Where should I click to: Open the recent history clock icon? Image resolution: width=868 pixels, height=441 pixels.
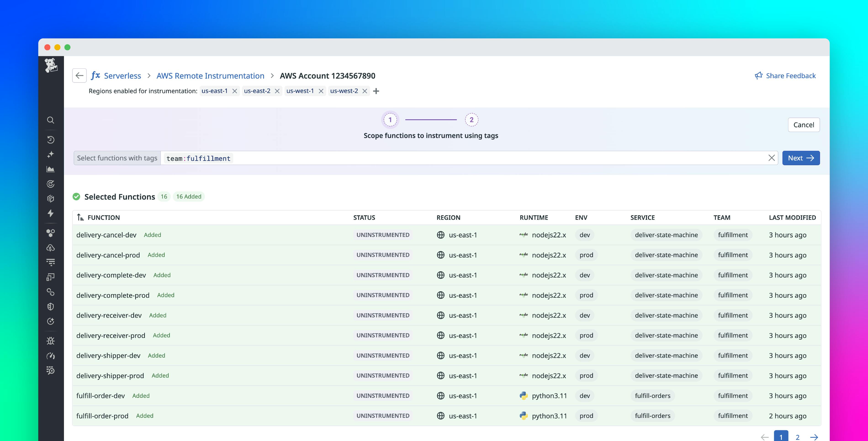pyautogui.click(x=50, y=140)
